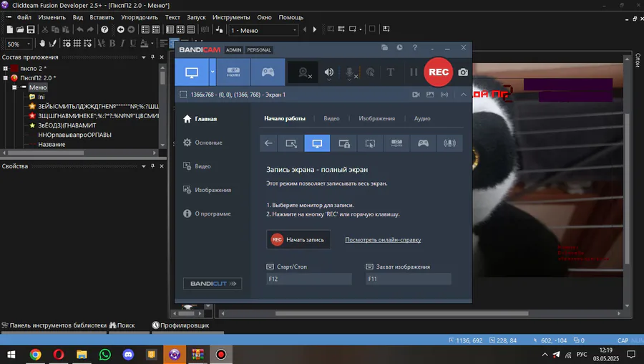Image resolution: width=644 pixels, height=364 pixels.
Task: Collapse the Bandicam panel with the up chevron
Action: pos(463,95)
